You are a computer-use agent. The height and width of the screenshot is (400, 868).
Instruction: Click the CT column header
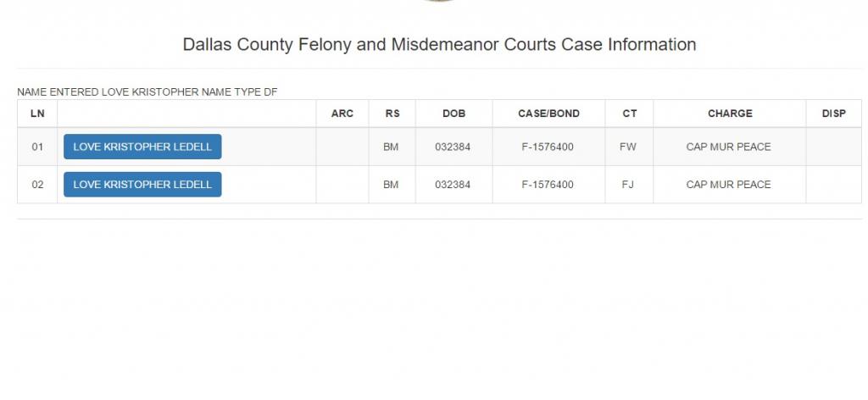point(628,114)
